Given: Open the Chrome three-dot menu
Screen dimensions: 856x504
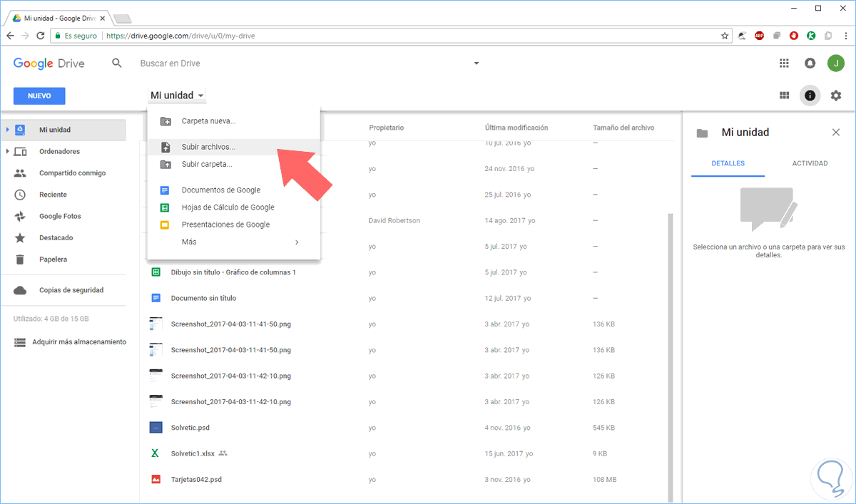Looking at the screenshot, I should [x=845, y=36].
